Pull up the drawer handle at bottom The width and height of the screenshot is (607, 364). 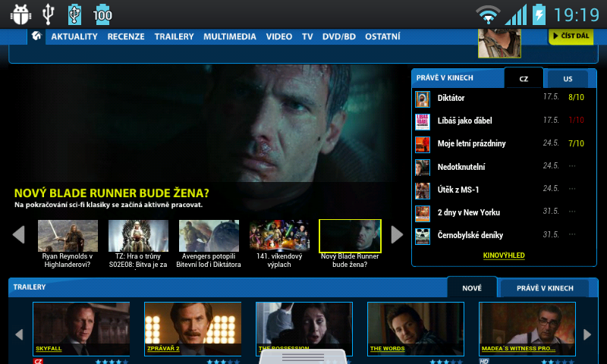[x=303, y=357]
